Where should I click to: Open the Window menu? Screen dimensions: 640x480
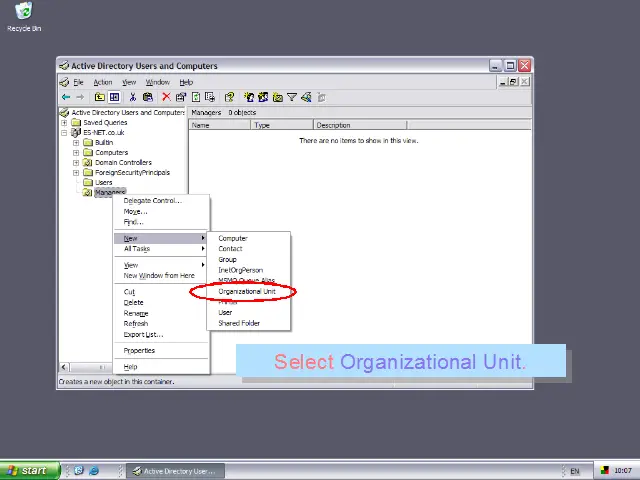[x=158, y=82]
